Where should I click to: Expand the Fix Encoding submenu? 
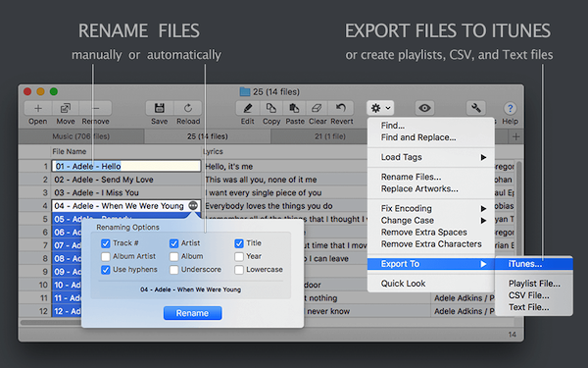pyautogui.click(x=431, y=208)
